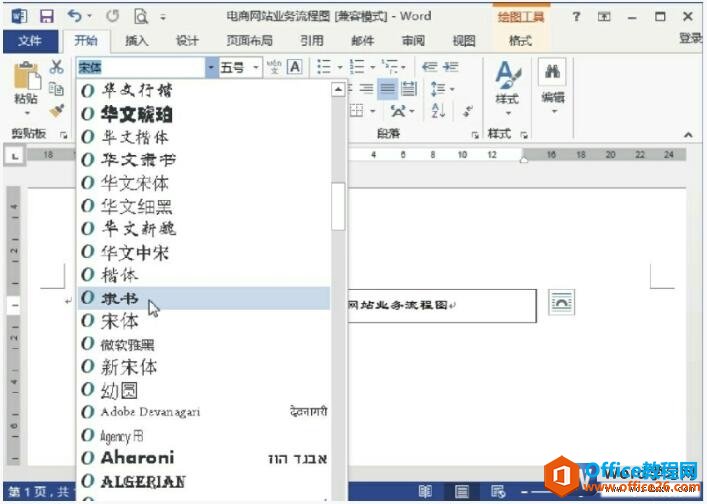Choose the 隶书 font from list
This screenshot has height=504, width=707.
click(x=204, y=298)
